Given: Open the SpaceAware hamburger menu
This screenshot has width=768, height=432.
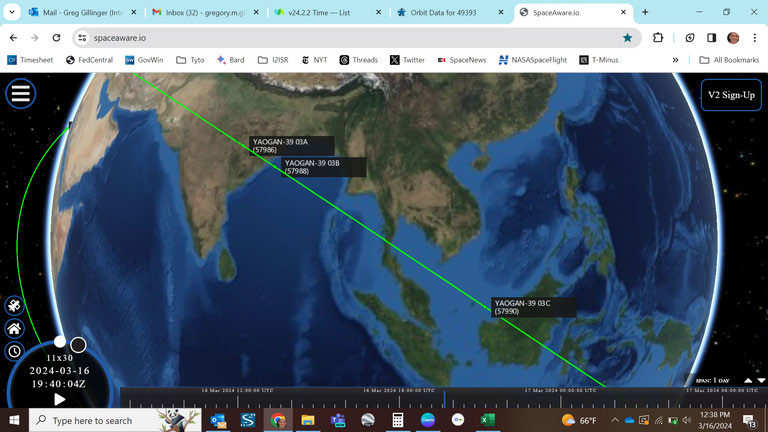Looking at the screenshot, I should 21,94.
